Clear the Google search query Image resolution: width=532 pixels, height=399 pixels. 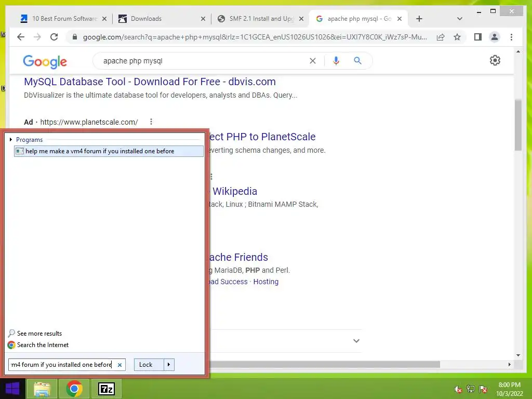coord(312,61)
